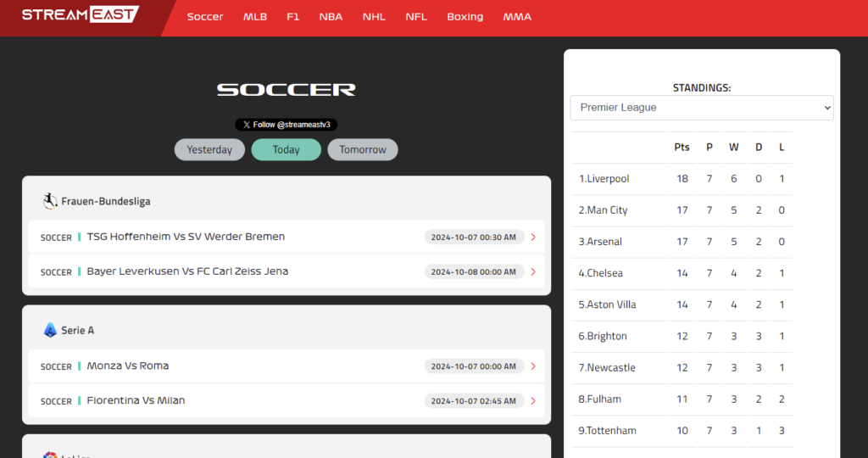
Task: Click arrow next to Bayer Leverkusen match
Action: [x=533, y=272]
